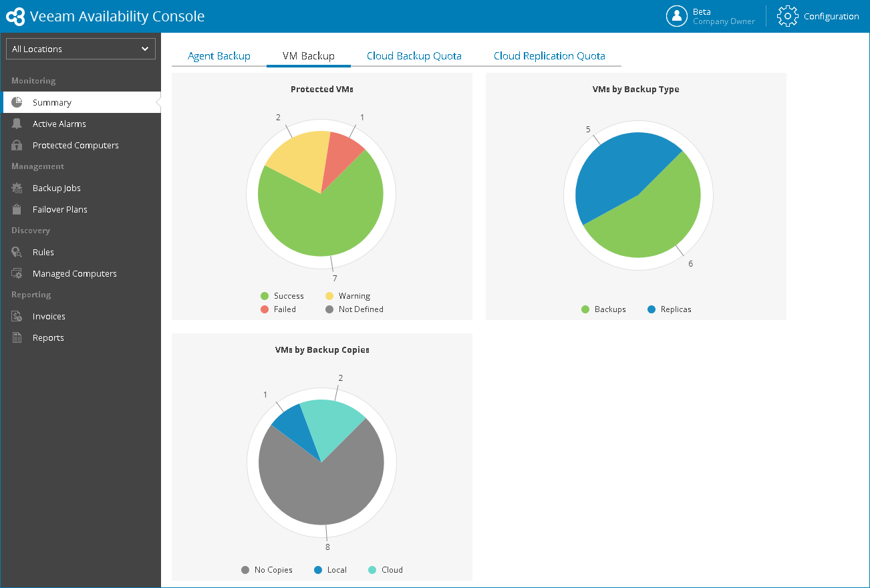Open the Configuration gear icon
This screenshot has width=870, height=588.
[788, 16]
